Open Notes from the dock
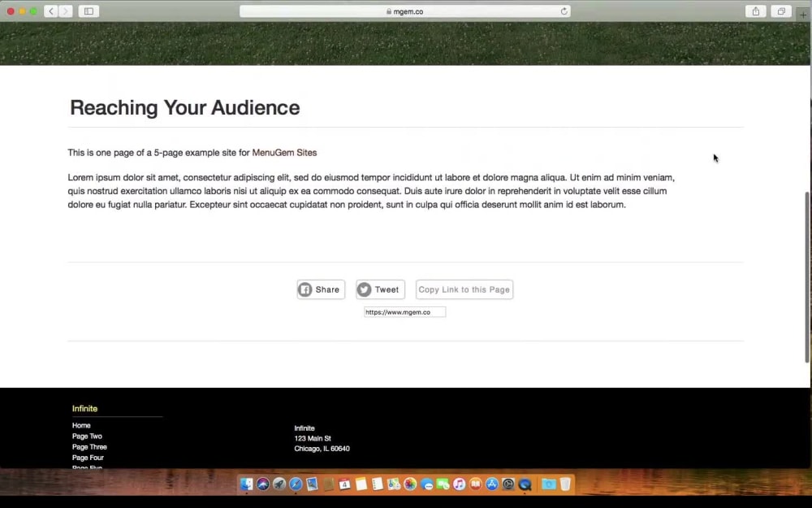 pyautogui.click(x=361, y=484)
